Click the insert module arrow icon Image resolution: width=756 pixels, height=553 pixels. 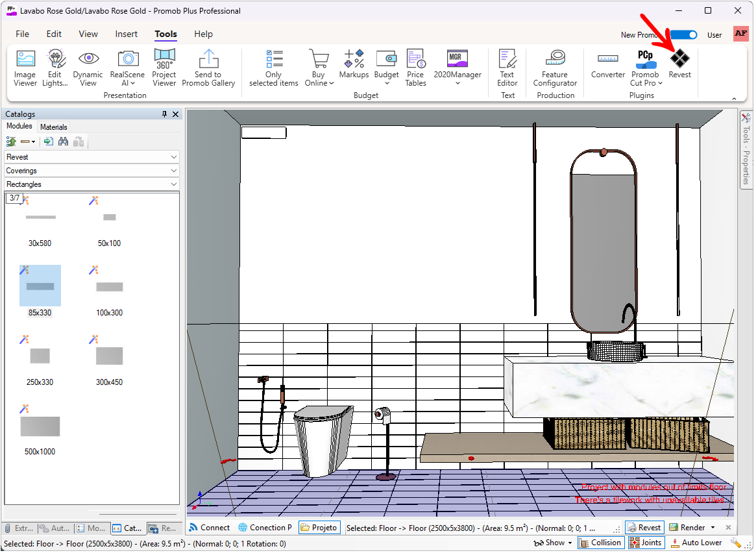(48, 141)
